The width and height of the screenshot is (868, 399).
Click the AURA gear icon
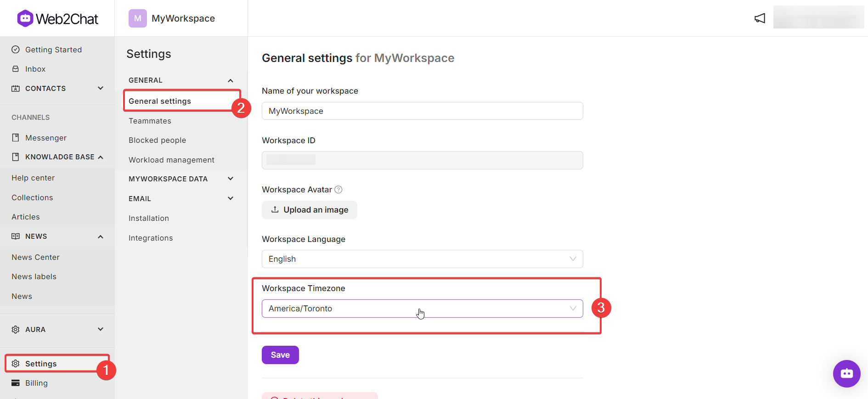click(16, 330)
